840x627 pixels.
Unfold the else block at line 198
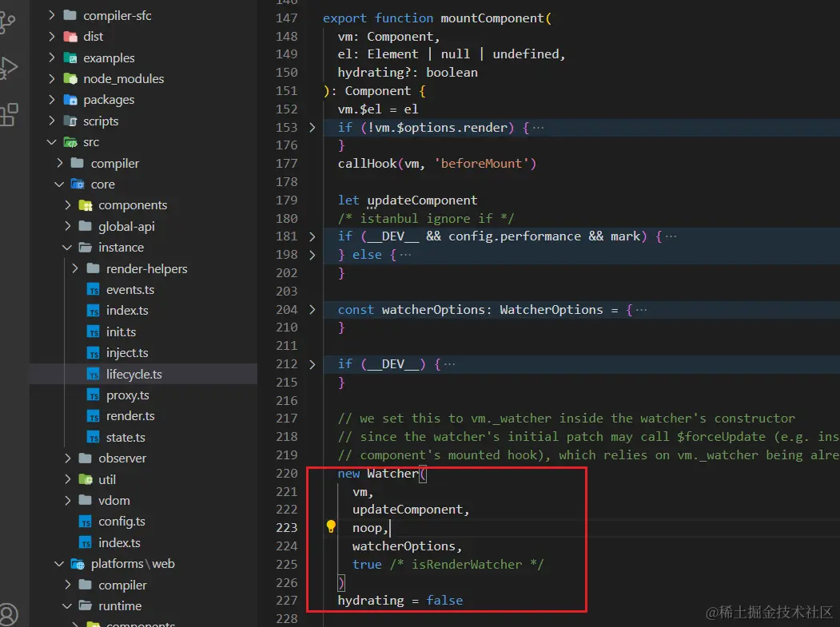313,255
